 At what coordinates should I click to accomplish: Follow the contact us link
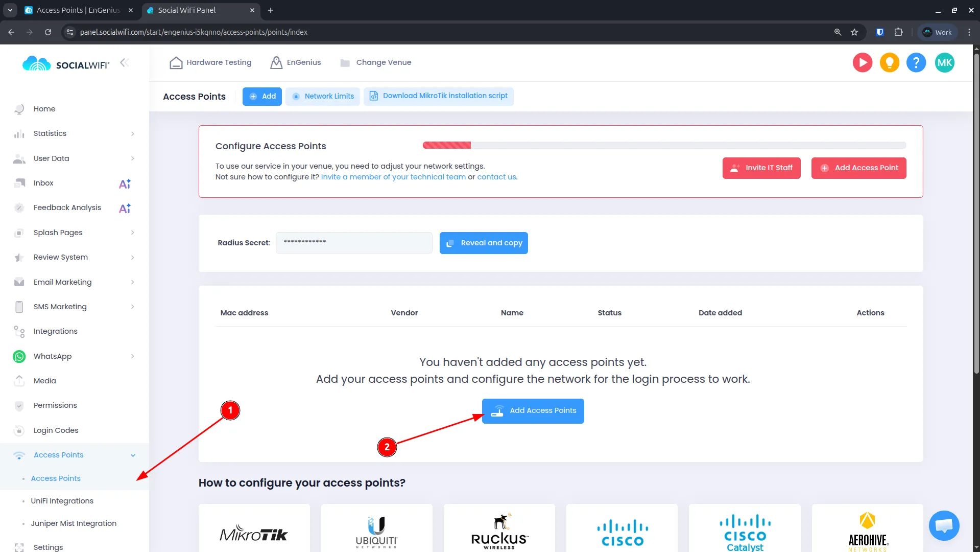496,177
